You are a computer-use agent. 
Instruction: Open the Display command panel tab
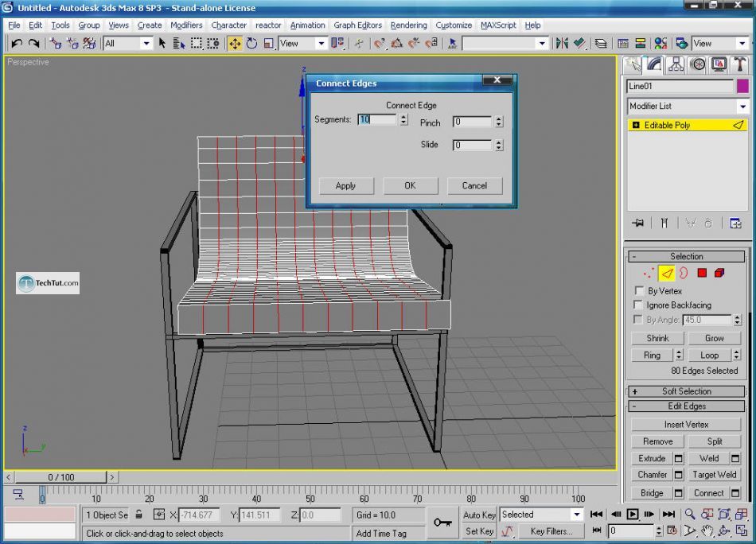click(x=719, y=64)
